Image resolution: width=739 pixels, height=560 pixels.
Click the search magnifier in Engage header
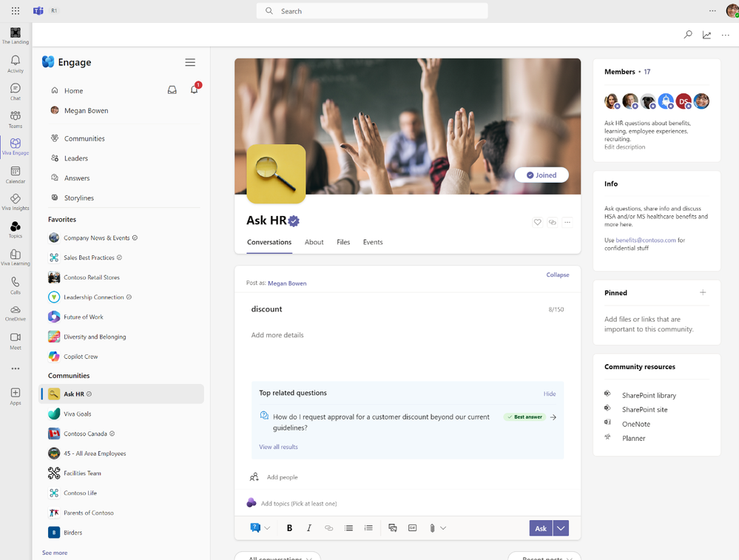(x=688, y=35)
